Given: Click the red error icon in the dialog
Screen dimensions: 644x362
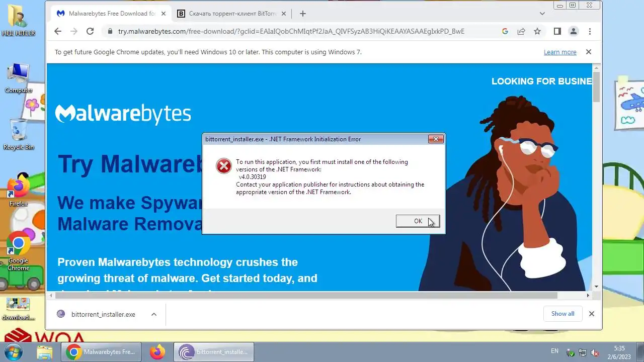Looking at the screenshot, I should pos(224,166).
